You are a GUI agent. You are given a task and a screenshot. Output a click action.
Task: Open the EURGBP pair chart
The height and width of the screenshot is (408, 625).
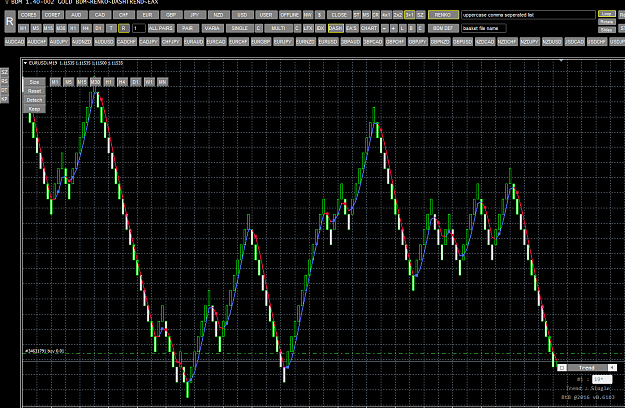[x=261, y=41]
